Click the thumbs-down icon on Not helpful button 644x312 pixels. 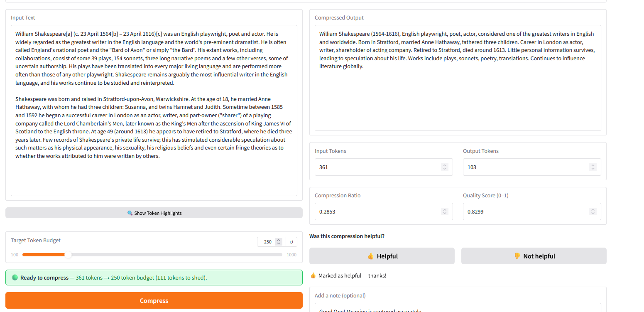[517, 256]
